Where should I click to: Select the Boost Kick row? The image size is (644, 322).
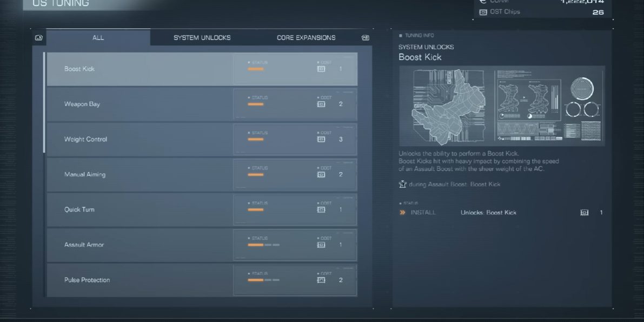(202, 69)
